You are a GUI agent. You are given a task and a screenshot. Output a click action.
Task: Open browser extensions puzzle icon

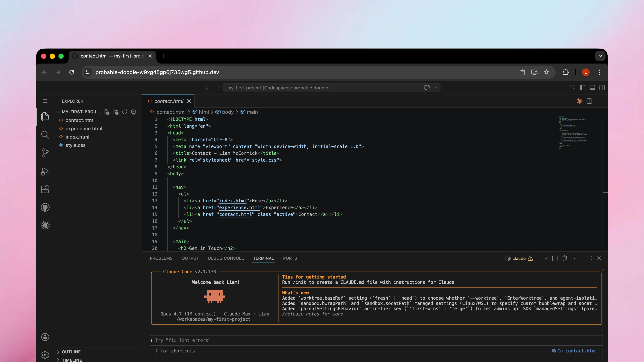[566, 72]
